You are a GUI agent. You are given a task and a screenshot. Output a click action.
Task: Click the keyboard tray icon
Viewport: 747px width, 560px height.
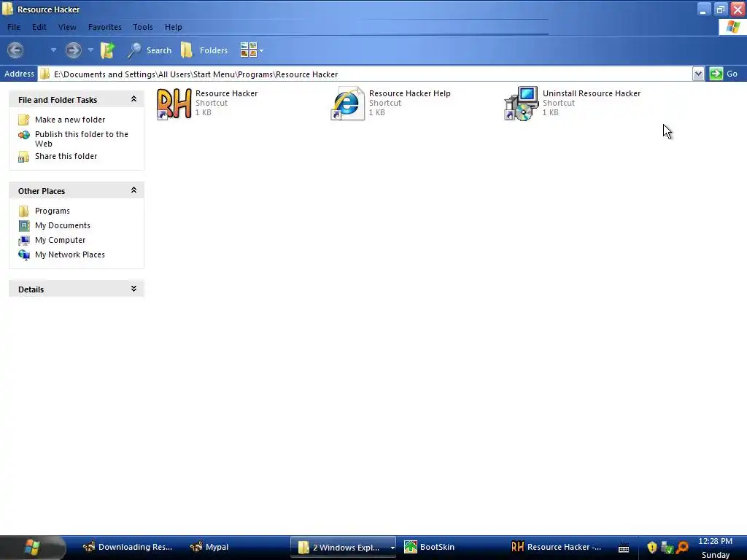pos(624,548)
